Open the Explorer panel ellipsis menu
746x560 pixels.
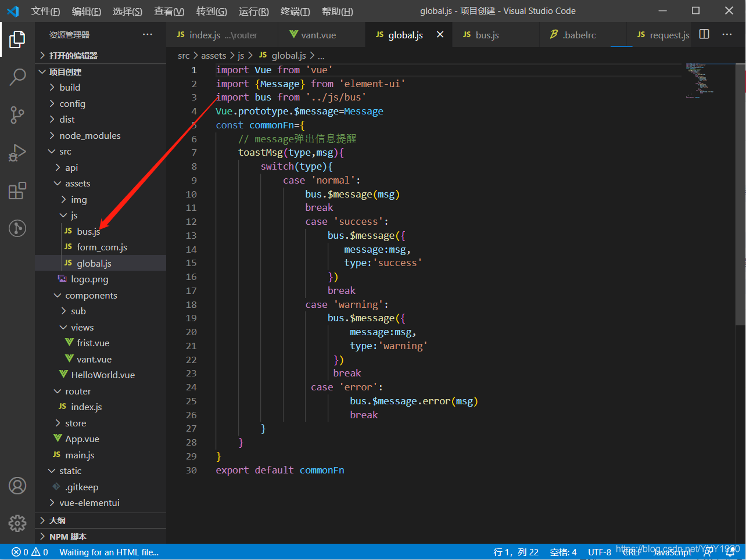pyautogui.click(x=148, y=34)
